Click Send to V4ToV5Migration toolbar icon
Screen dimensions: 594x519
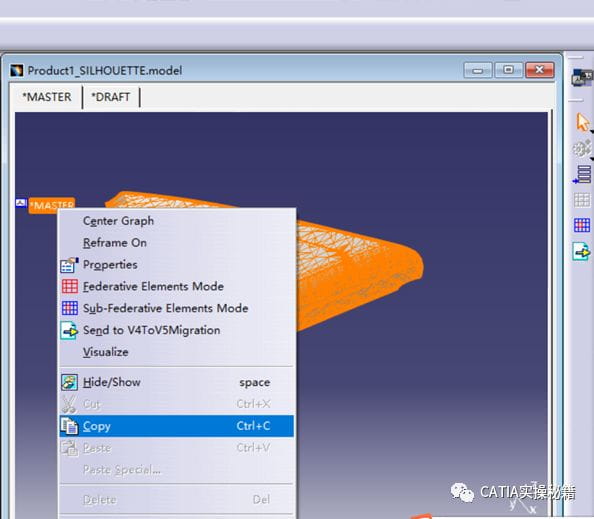[581, 251]
